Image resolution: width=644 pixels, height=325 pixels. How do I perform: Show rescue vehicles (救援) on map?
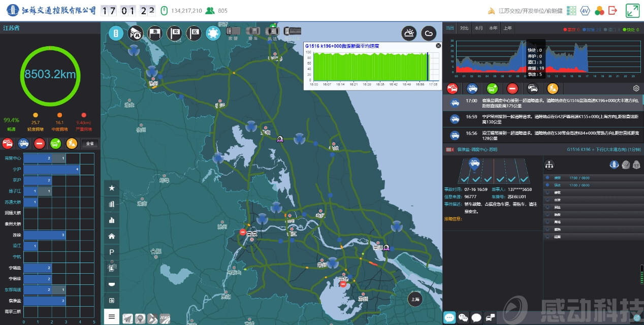pyautogui.click(x=233, y=34)
